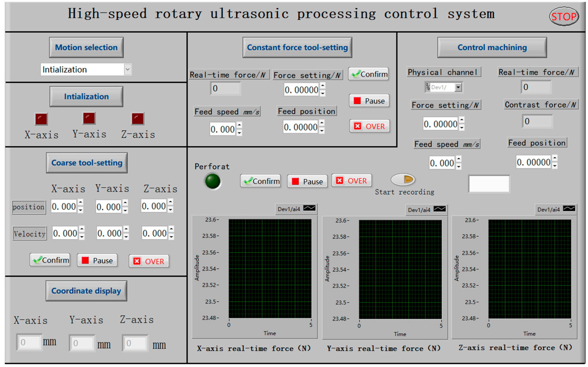Click the green Perforat indicator light

212,181
